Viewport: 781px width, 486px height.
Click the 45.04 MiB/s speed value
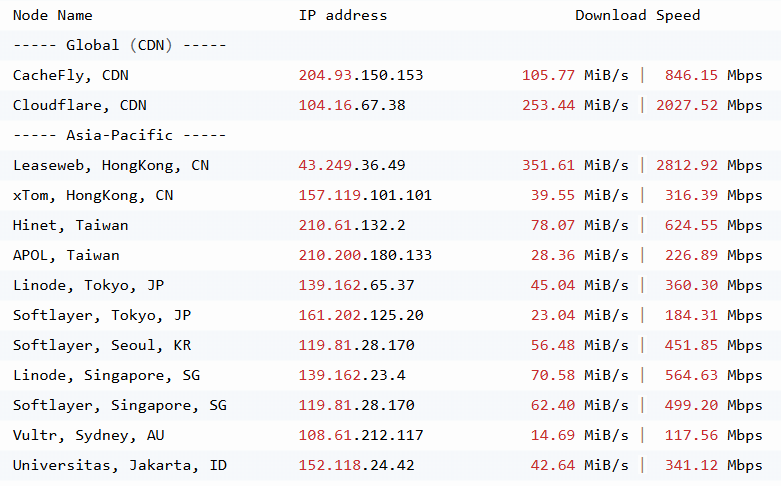pos(580,285)
